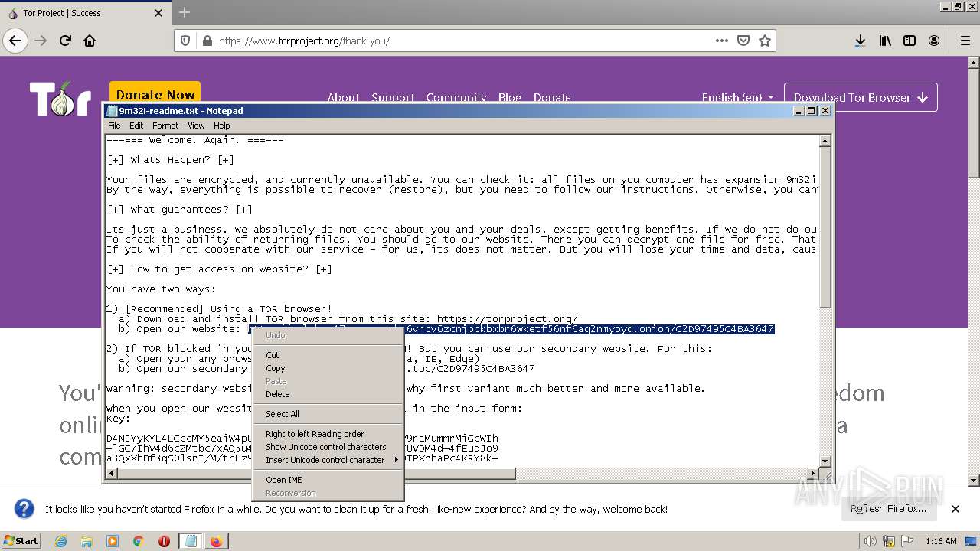The width and height of the screenshot is (980, 551).
Task: Open page actions three-dot menu
Action: point(721,41)
